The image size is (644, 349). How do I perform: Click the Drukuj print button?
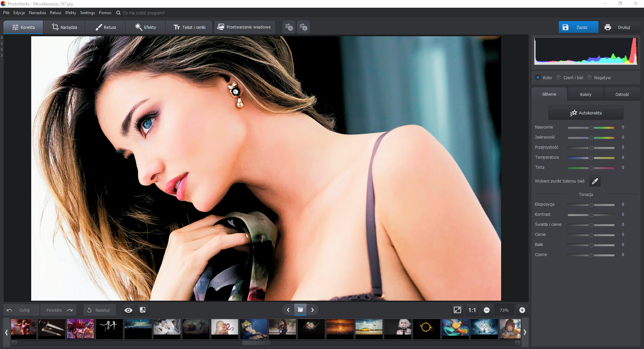tap(620, 27)
